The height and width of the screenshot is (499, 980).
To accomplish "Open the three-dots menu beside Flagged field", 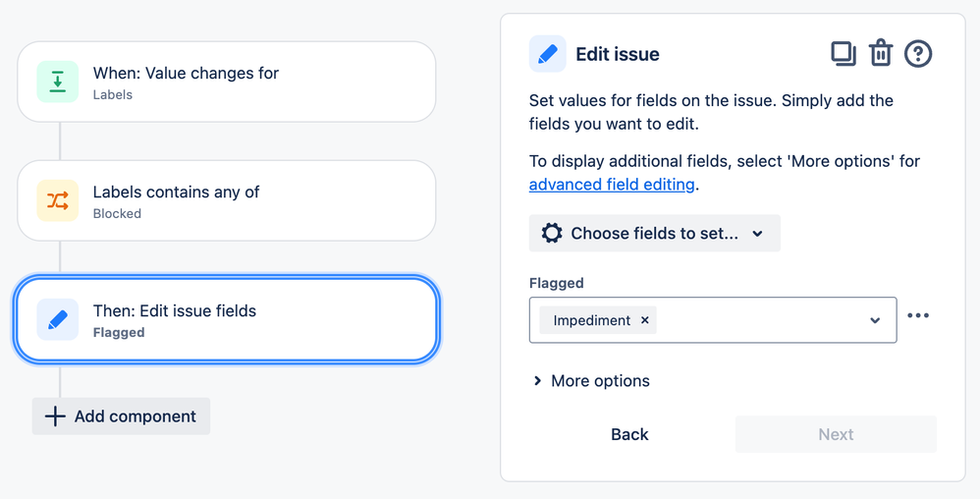I will pyautogui.click(x=918, y=316).
